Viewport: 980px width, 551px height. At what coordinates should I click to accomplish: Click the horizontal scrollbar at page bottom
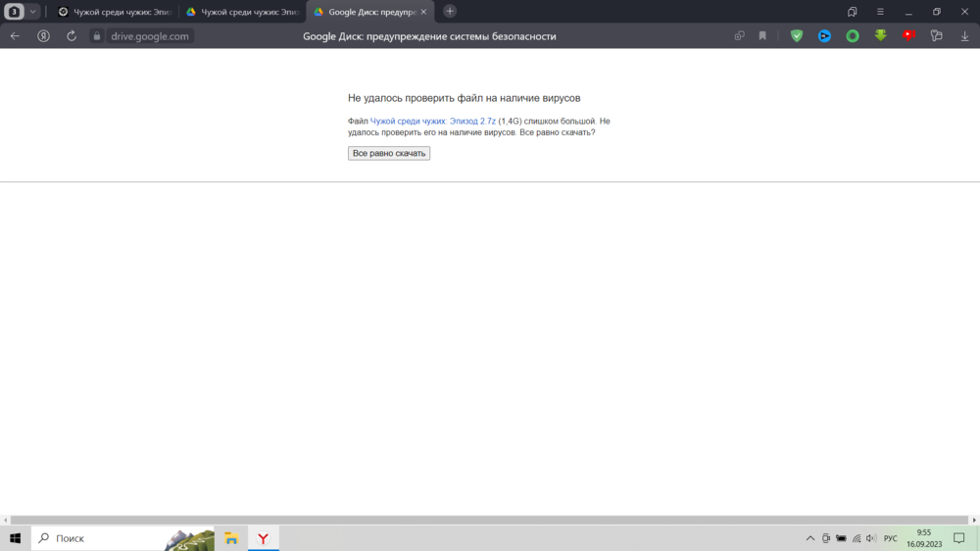pyautogui.click(x=490, y=520)
